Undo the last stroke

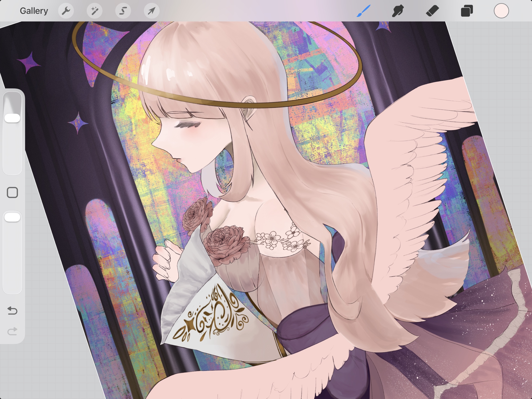click(x=12, y=310)
